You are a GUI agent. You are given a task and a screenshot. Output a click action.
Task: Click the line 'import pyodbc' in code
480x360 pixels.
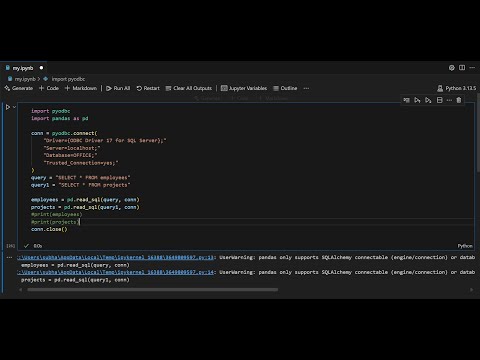pos(51,111)
